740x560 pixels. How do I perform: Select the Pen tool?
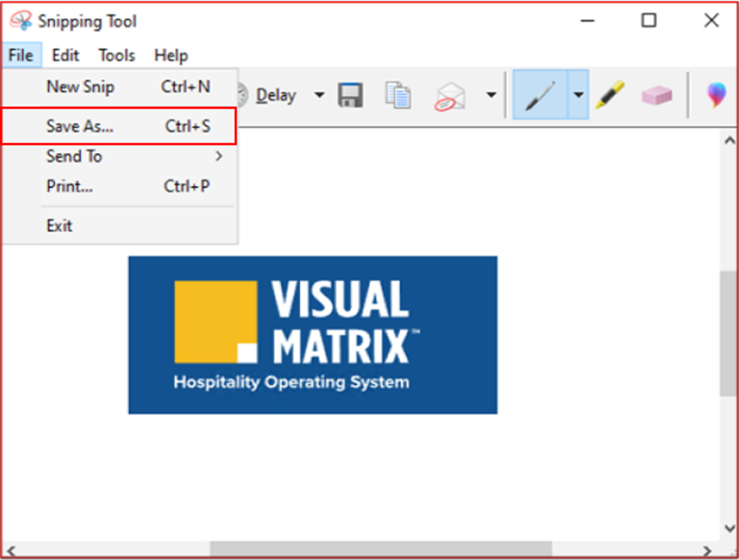click(x=540, y=96)
